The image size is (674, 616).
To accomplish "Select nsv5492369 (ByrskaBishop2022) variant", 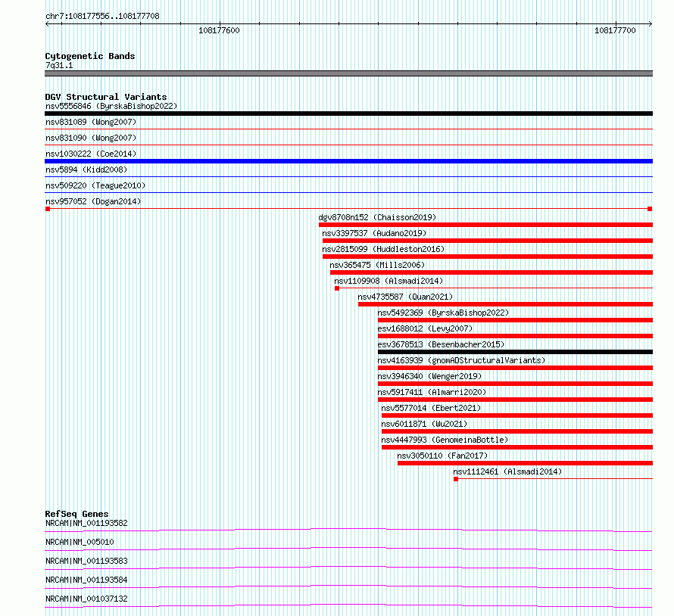I will (x=443, y=313).
